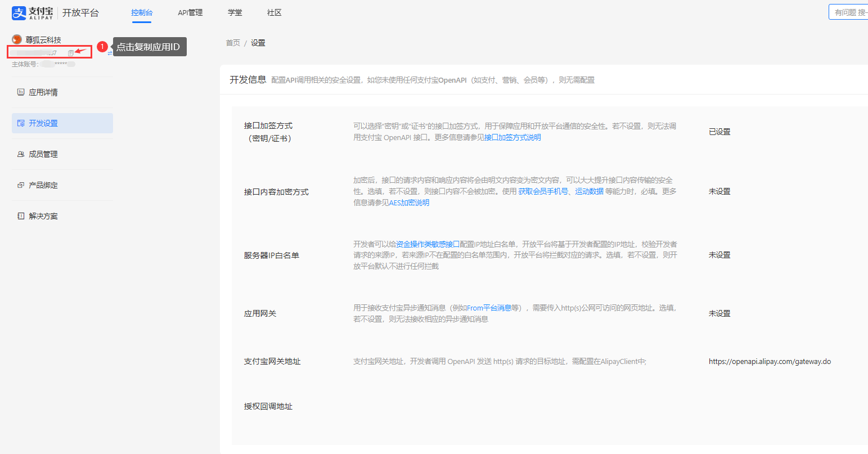Viewport: 868px width, 454px height.
Task: Click the 资金操作类敏感接口 link
Action: click(428, 244)
